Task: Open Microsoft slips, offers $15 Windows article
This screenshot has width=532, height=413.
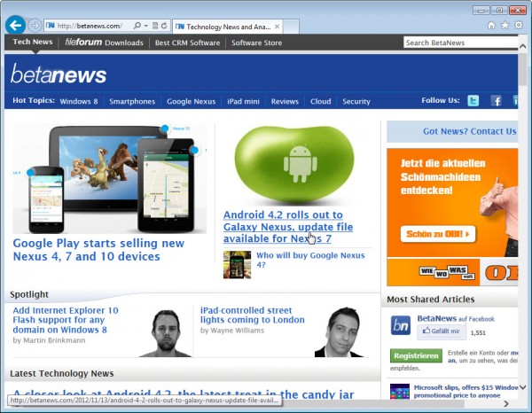Action: (465, 392)
